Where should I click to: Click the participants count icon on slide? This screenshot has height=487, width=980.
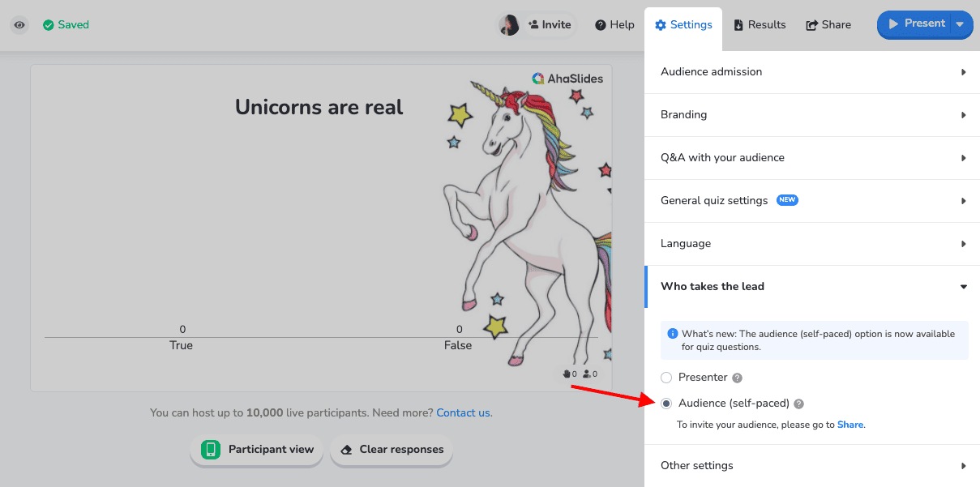pyautogui.click(x=587, y=374)
